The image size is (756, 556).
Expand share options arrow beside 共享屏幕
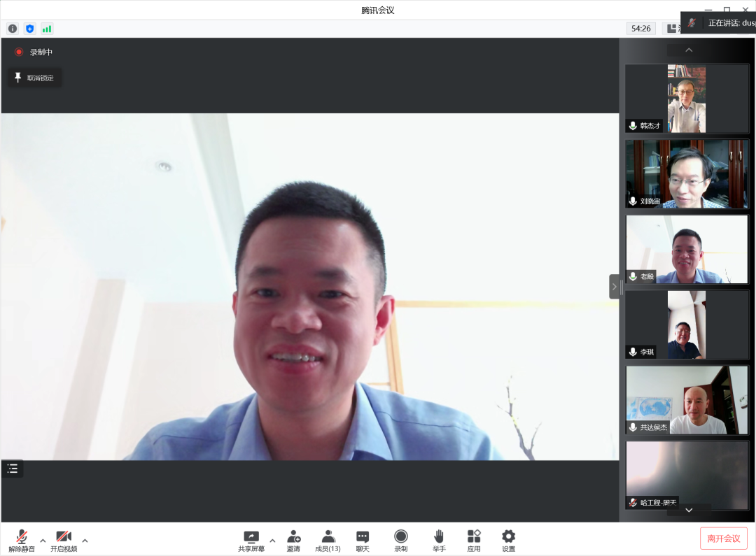[272, 540]
